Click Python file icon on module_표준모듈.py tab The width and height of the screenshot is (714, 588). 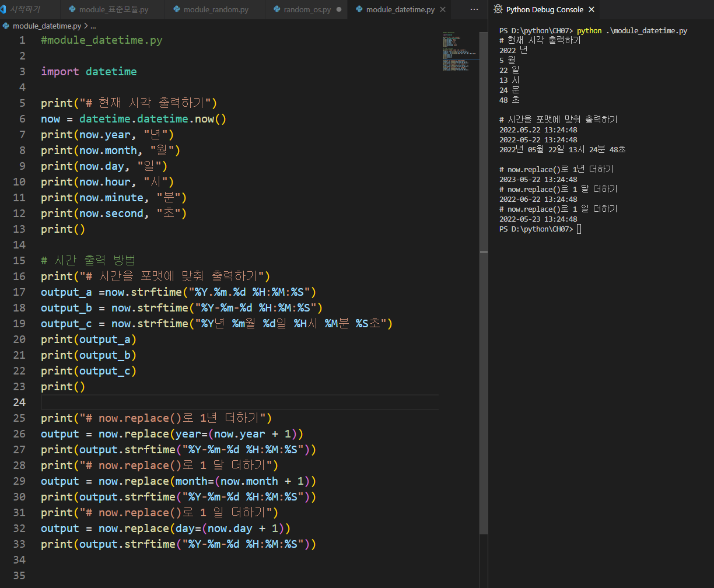(72, 10)
